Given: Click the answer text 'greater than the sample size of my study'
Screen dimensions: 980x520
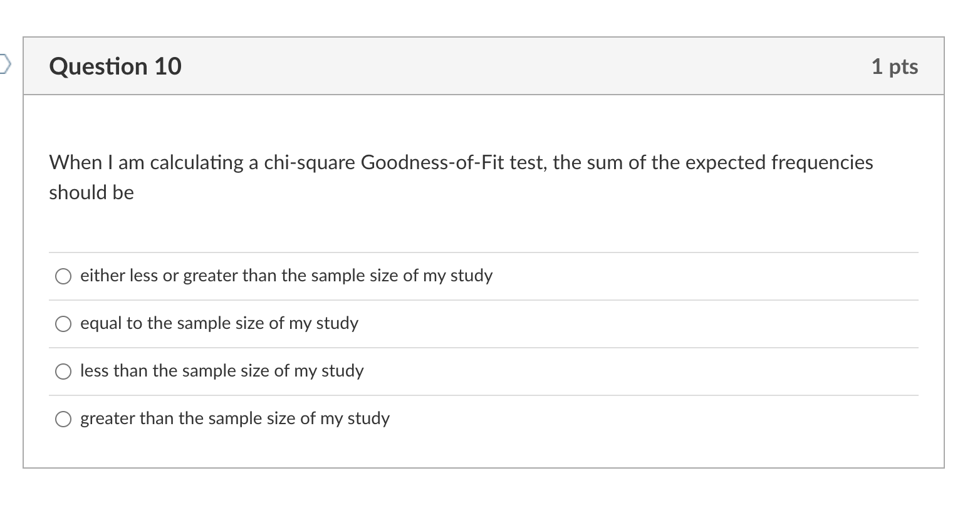Looking at the screenshot, I should (x=234, y=419).
